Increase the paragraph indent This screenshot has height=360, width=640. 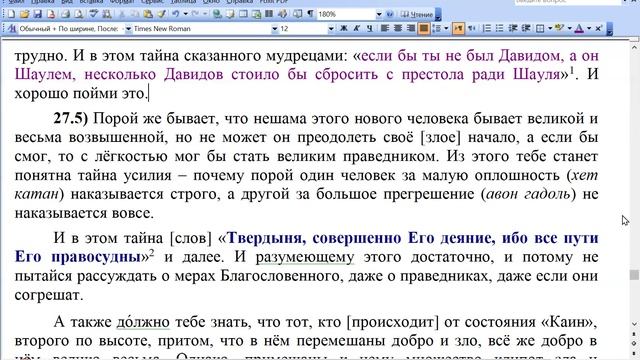[x=526, y=29]
